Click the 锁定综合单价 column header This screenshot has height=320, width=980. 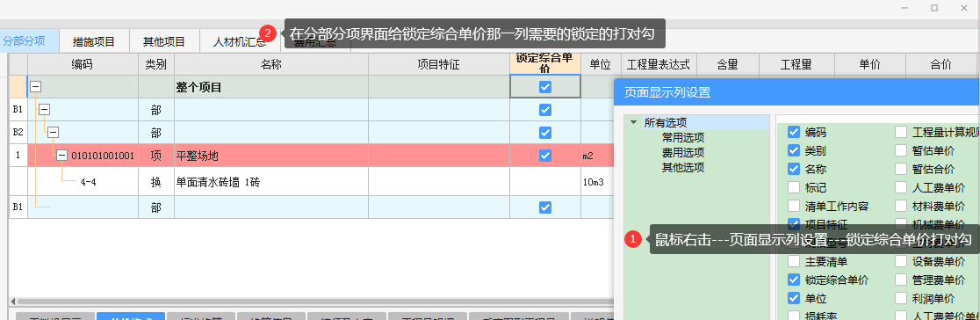tap(545, 64)
